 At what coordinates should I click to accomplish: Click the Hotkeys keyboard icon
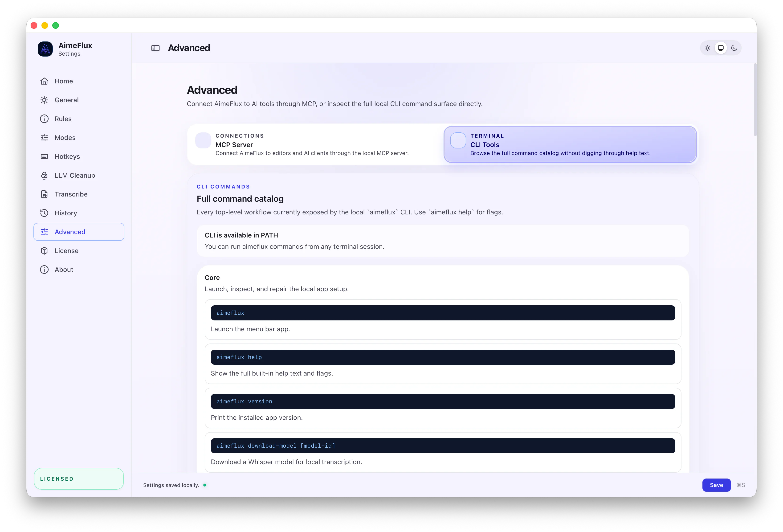tap(44, 157)
